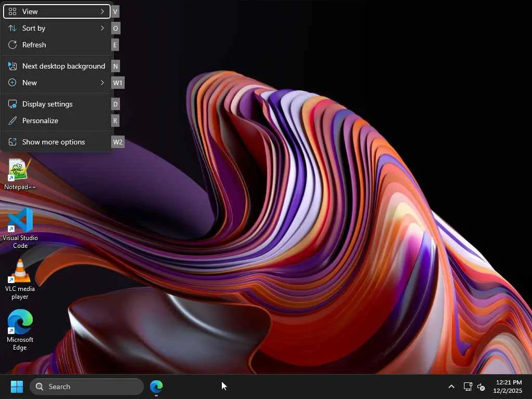Expand the New submenu chevron
Image resolution: width=532 pixels, height=399 pixels.
(x=102, y=83)
